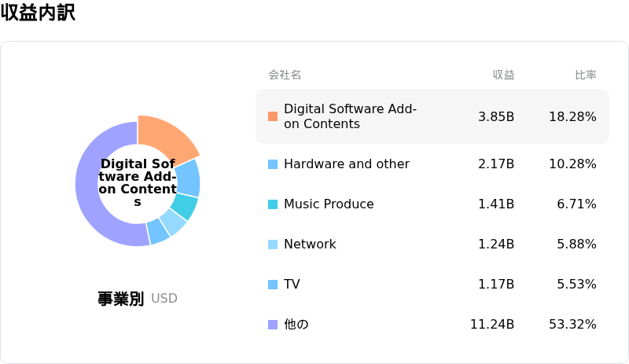Screen dimensions: 629x364
Task: Click the 5.88% ratio value
Action: [576, 244]
